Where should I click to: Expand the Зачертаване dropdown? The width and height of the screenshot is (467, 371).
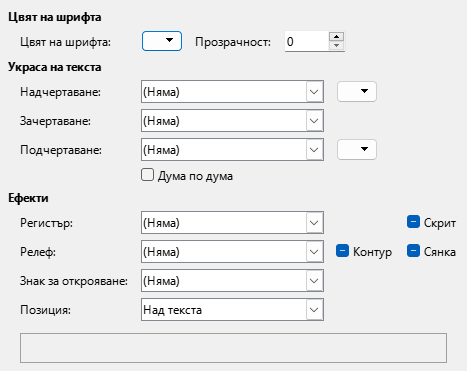[x=232, y=120]
